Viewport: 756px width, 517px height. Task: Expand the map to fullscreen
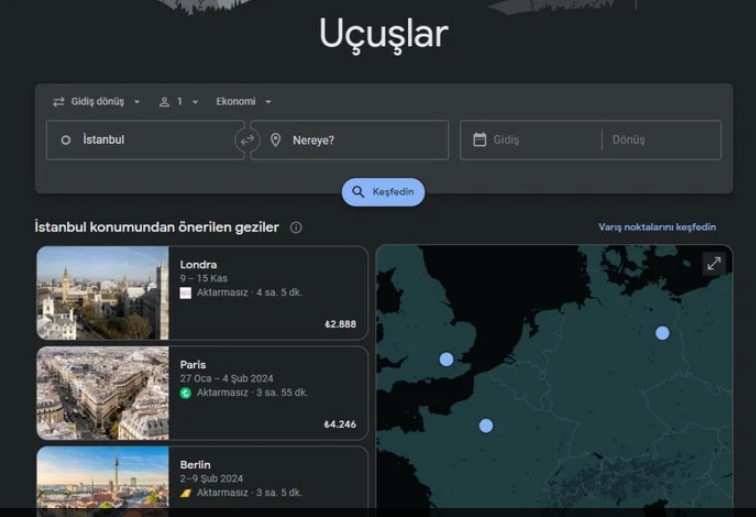click(x=714, y=264)
